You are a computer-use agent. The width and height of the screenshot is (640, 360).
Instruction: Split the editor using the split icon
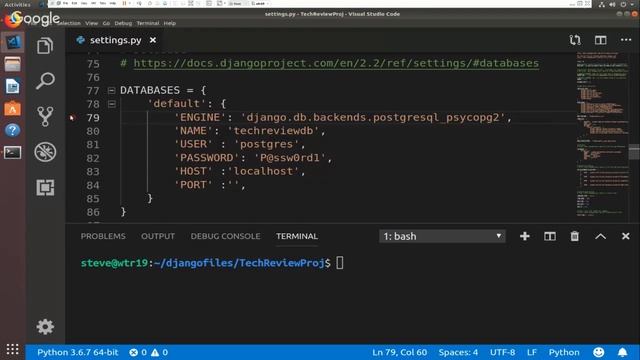(x=600, y=40)
